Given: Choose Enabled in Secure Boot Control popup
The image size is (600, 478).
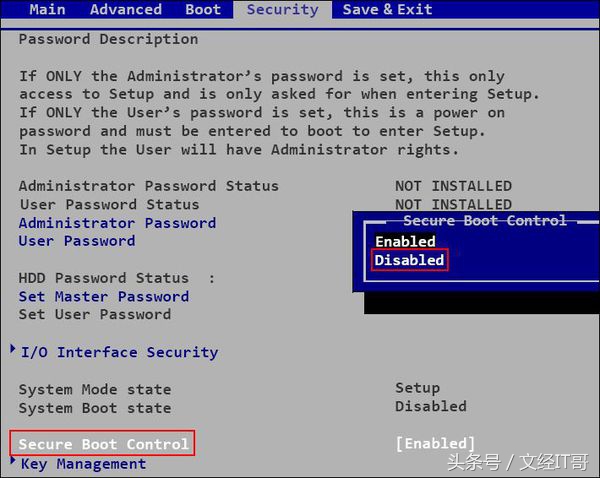Looking at the screenshot, I should pyautogui.click(x=405, y=241).
